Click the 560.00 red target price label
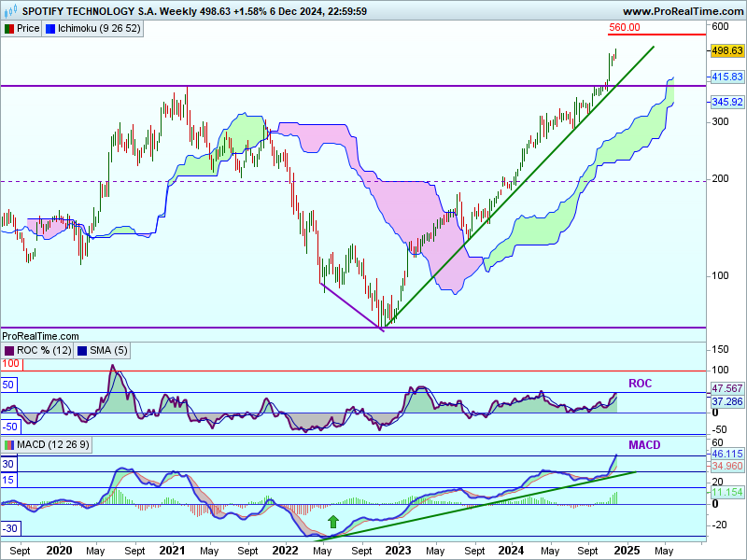The height and width of the screenshot is (560, 747). (x=625, y=27)
